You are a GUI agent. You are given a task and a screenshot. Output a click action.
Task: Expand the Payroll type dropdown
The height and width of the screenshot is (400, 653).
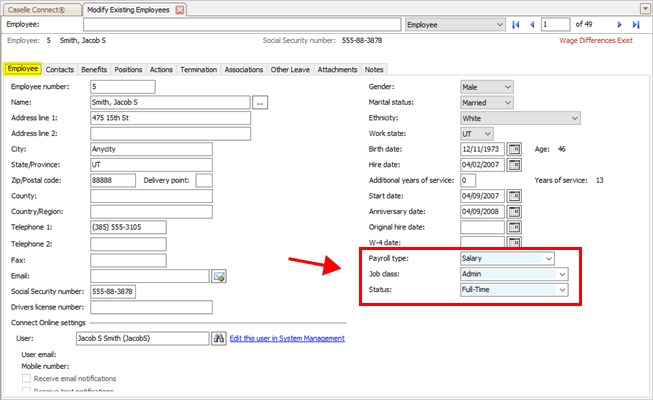tap(548, 258)
